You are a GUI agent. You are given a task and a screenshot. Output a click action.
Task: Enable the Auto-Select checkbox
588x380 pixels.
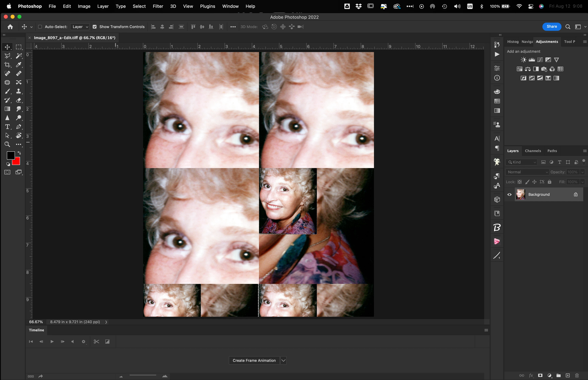40,27
